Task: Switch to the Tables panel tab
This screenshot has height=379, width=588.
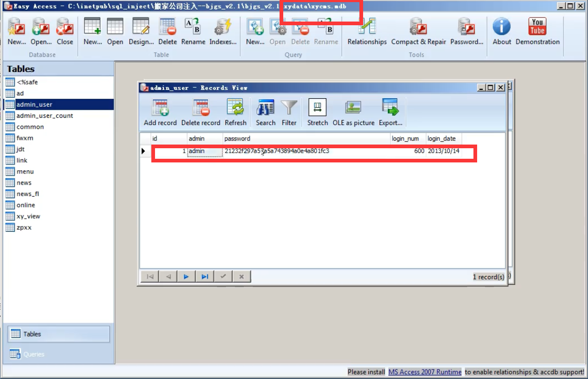Action: [x=59, y=334]
